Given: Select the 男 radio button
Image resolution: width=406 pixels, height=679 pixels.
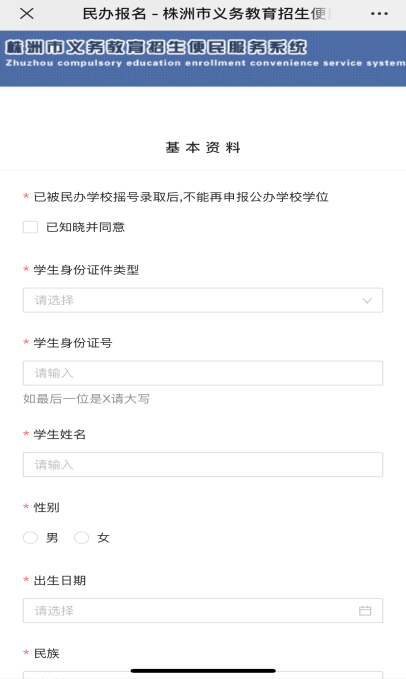Looking at the screenshot, I should (30, 538).
